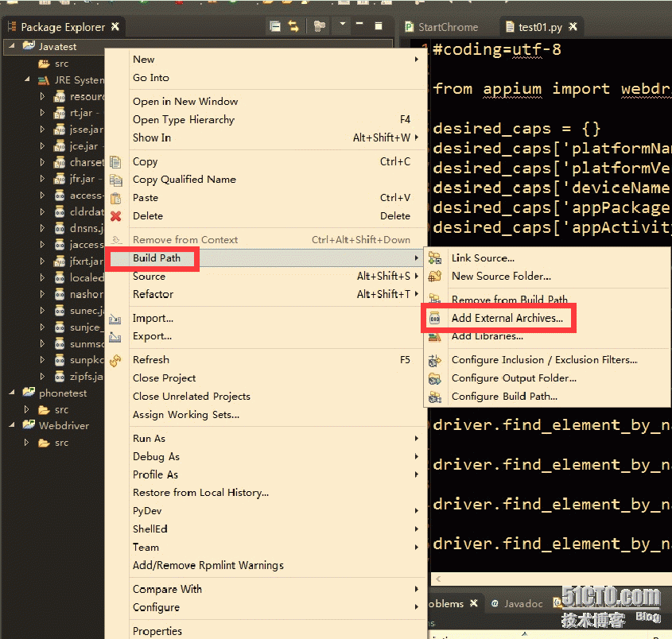672x639 pixels.
Task: Click the Configure Build Path icon
Action: pyautogui.click(x=434, y=397)
